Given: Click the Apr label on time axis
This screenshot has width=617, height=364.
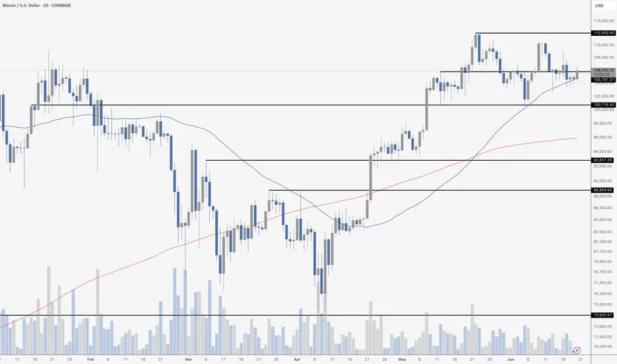Looking at the screenshot, I should 297,359.
